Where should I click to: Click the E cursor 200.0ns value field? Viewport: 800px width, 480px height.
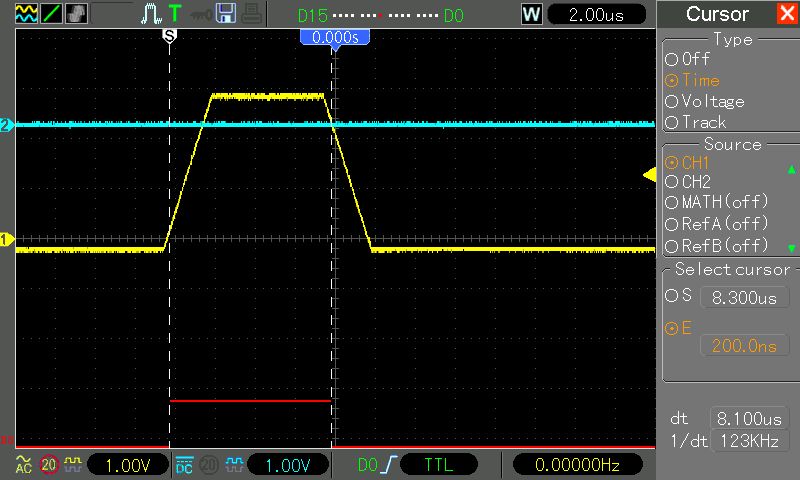tap(744, 346)
